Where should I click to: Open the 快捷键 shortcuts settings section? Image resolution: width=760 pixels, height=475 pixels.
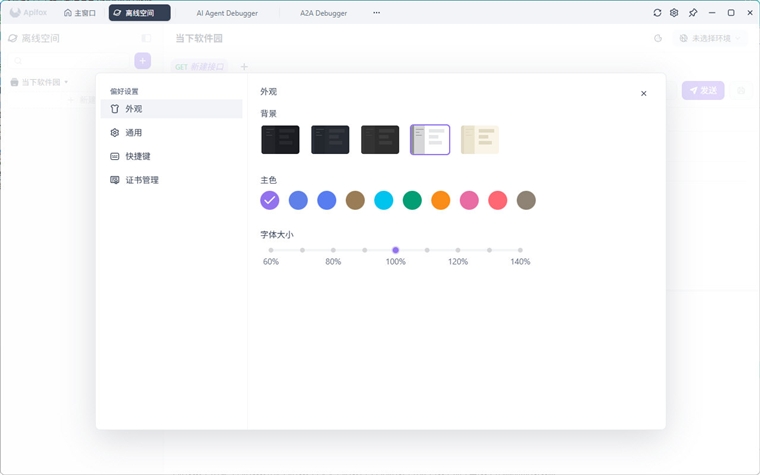tap(171, 157)
